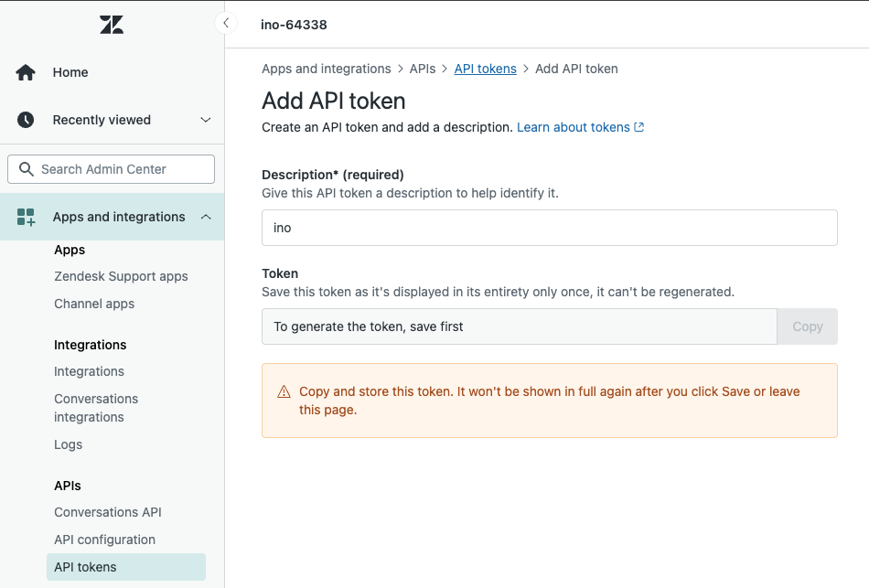This screenshot has width=869, height=588.
Task: Collapse the sidebar with arrow button
Action: pos(225,23)
